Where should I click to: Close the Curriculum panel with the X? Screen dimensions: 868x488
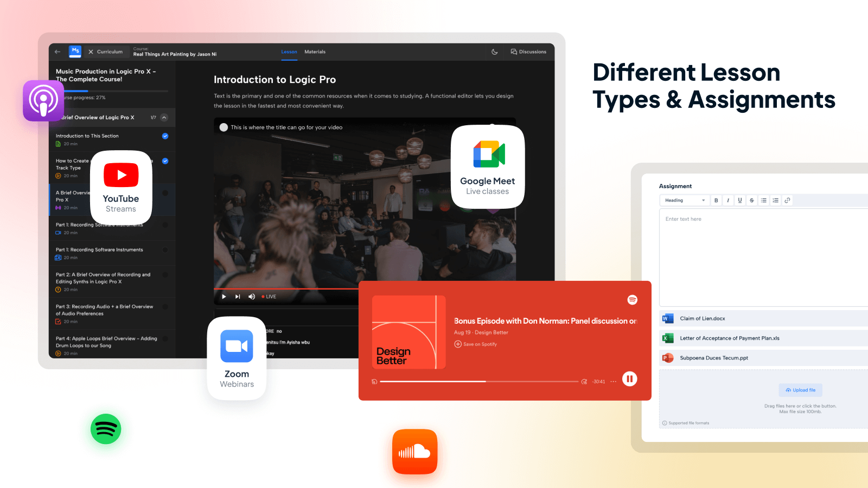pyautogui.click(x=91, y=52)
